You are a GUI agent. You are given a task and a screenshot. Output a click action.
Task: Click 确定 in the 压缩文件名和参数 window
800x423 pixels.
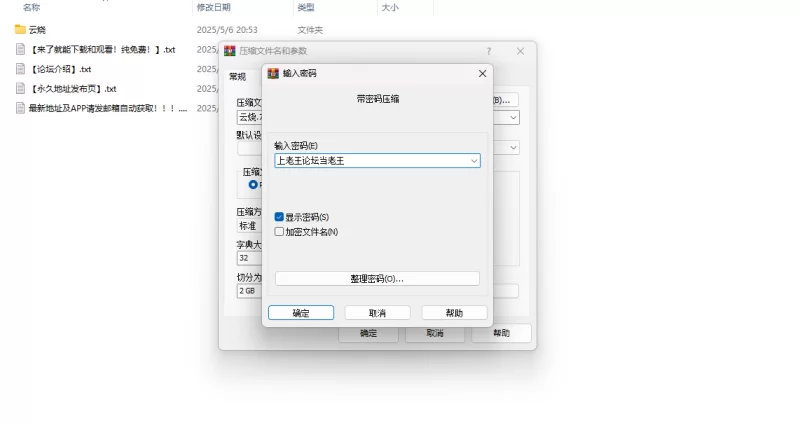[368, 333]
